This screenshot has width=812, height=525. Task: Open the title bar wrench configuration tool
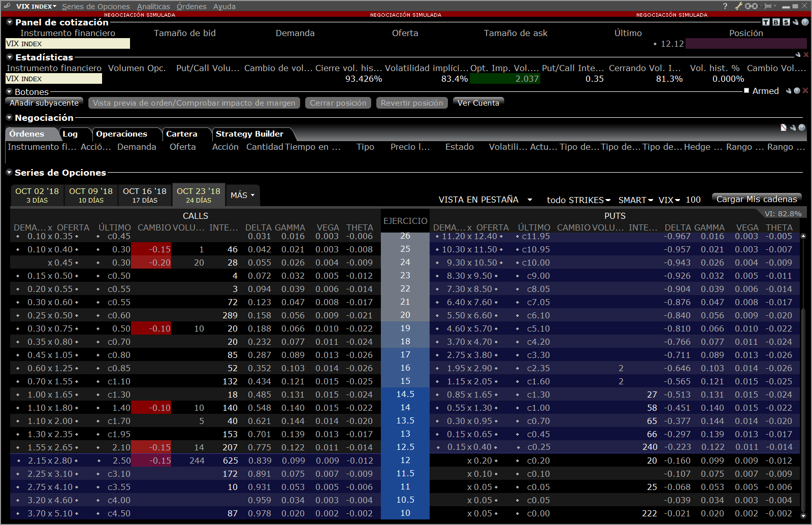pos(739,6)
